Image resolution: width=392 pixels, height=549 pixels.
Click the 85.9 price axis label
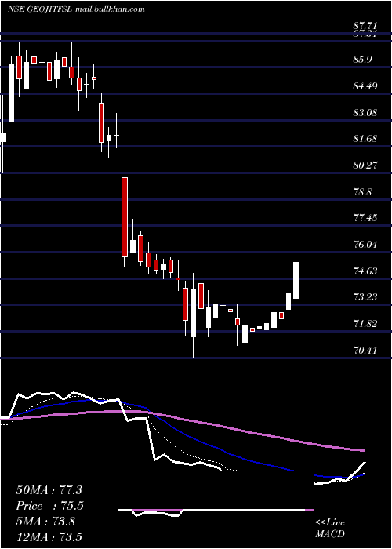[362, 60]
